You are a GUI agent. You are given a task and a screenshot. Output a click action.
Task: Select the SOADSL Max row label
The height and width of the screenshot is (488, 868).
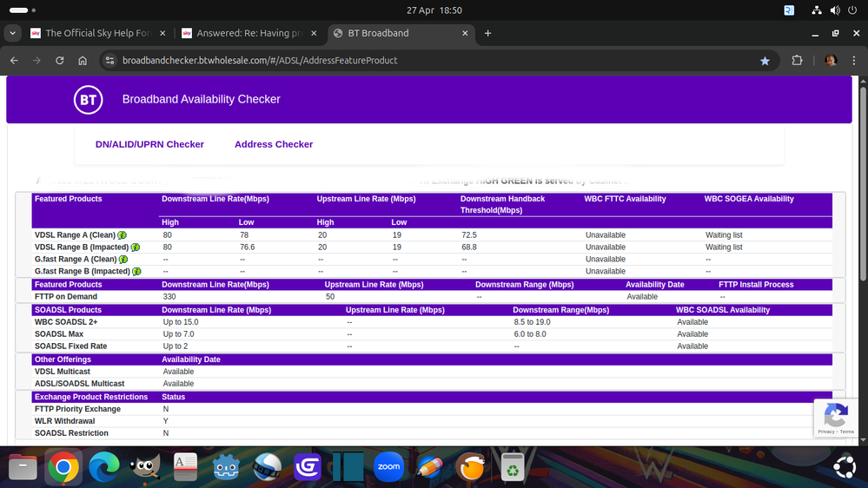[59, 334]
